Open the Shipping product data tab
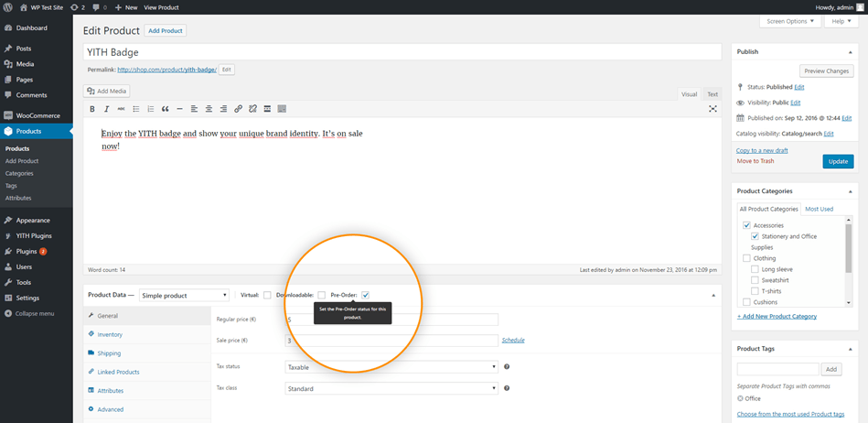Image resolution: width=868 pixels, height=423 pixels. pos(147,353)
